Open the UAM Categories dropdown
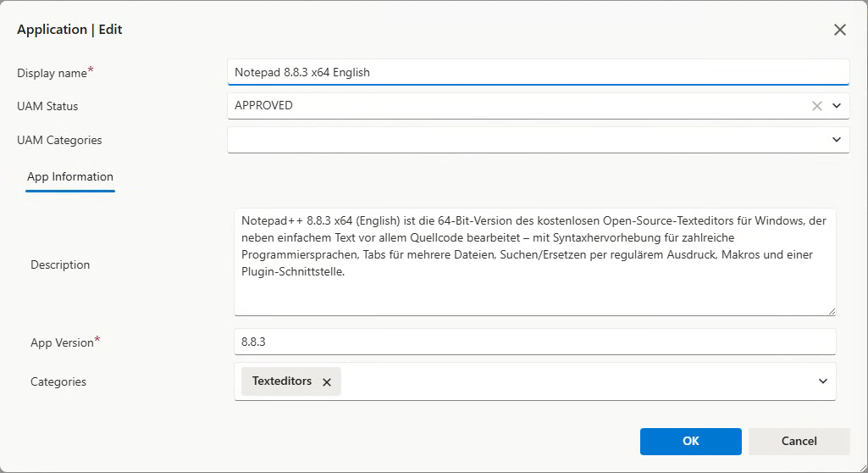 [538, 140]
